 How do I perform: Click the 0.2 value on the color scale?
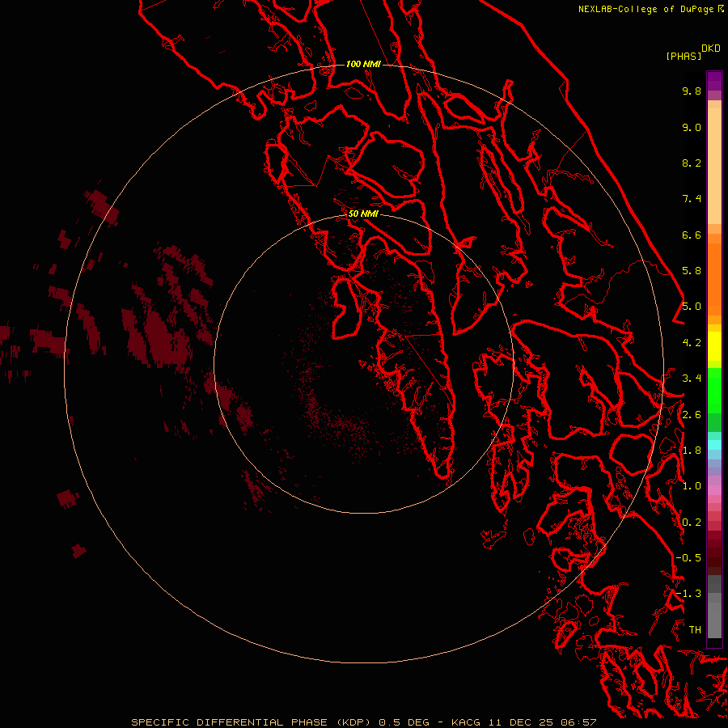[692, 523]
